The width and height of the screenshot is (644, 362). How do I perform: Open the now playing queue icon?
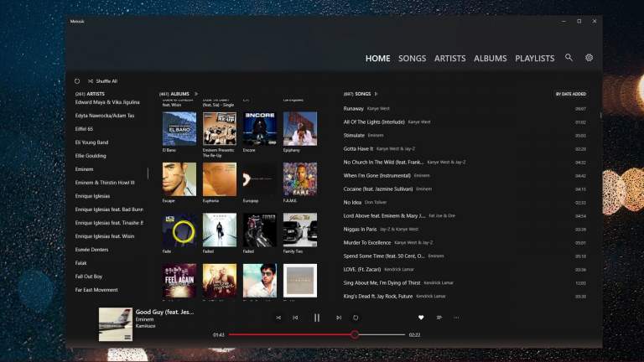pos(439,318)
